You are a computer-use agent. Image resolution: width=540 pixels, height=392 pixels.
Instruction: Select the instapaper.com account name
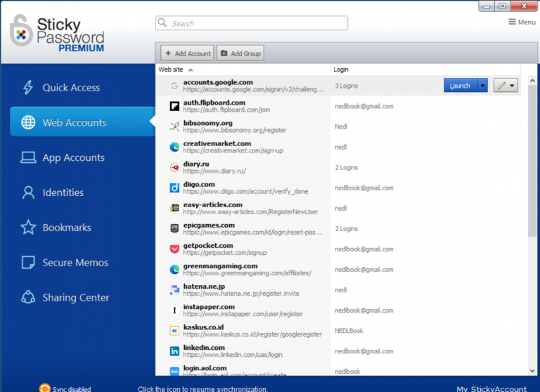coord(209,307)
